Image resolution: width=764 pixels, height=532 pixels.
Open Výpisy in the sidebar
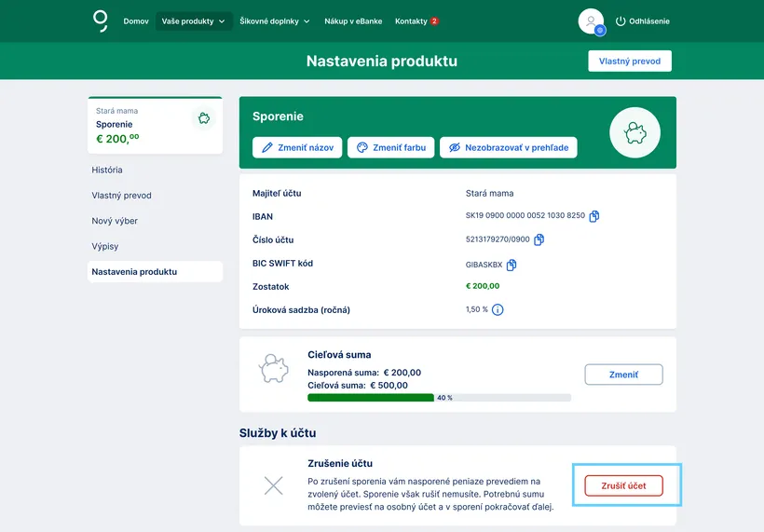click(x=105, y=246)
